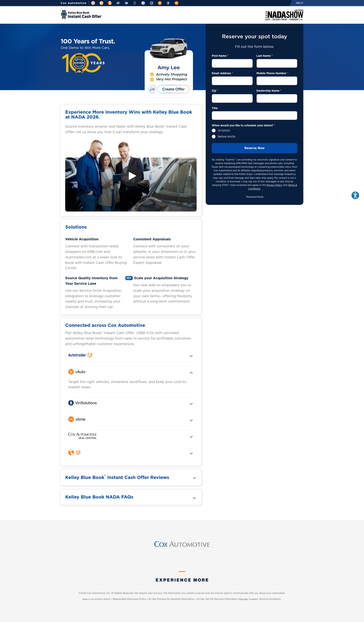This screenshot has width=364, height=622.
Task: Click the 'Consistent Appraisals' heading
Action: [x=152, y=239]
